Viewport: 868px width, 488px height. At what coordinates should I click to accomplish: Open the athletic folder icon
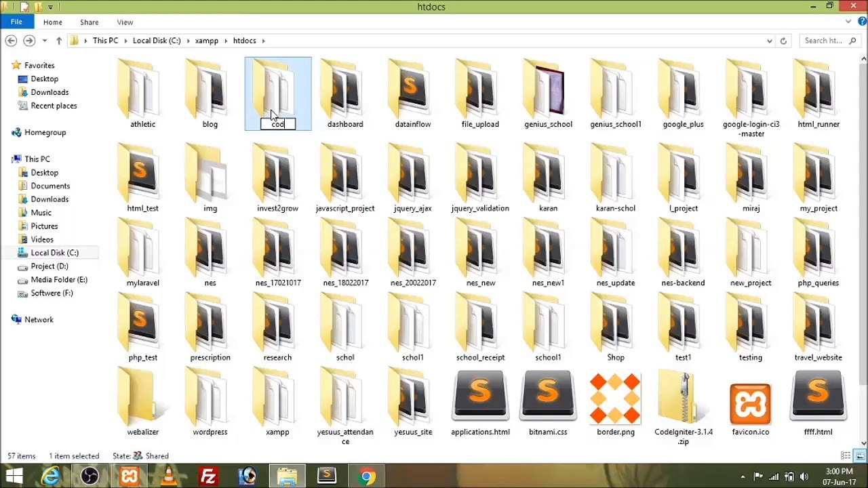pyautogui.click(x=140, y=89)
